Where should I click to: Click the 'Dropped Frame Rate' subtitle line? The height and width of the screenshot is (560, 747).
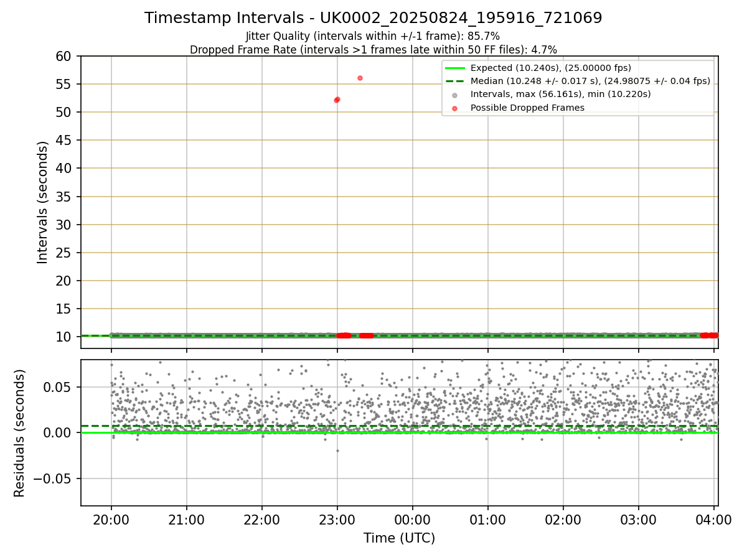coord(374,50)
